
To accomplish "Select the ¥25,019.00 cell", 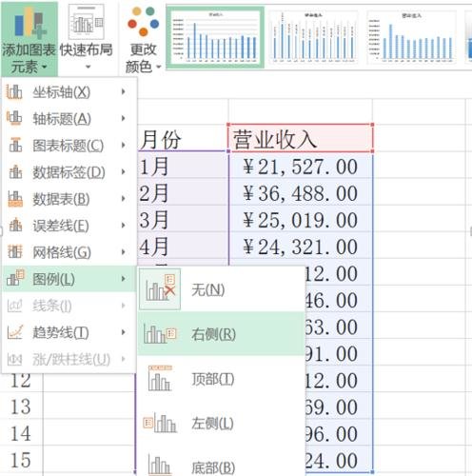I will [300, 219].
